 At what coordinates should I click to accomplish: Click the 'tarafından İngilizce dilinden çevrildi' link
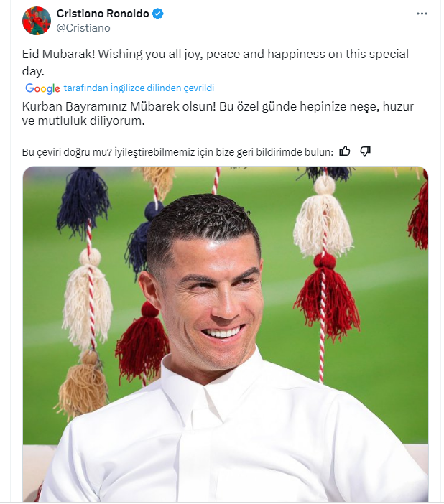pyautogui.click(x=139, y=88)
